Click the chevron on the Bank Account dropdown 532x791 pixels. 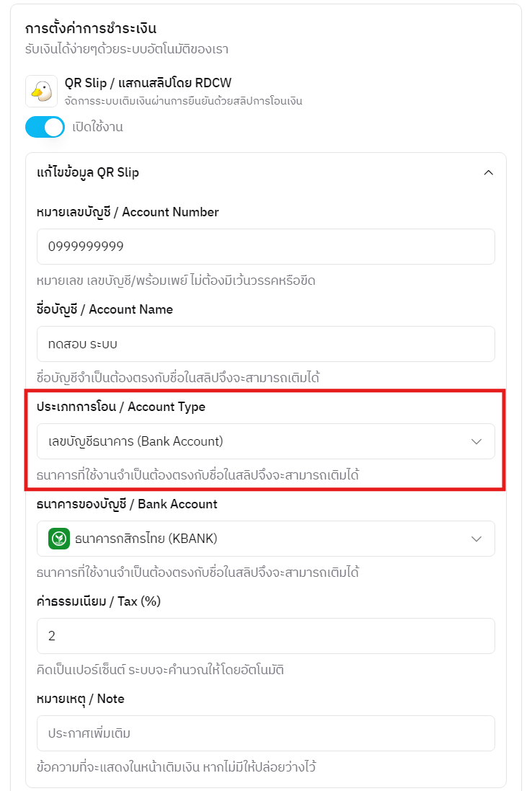476,539
